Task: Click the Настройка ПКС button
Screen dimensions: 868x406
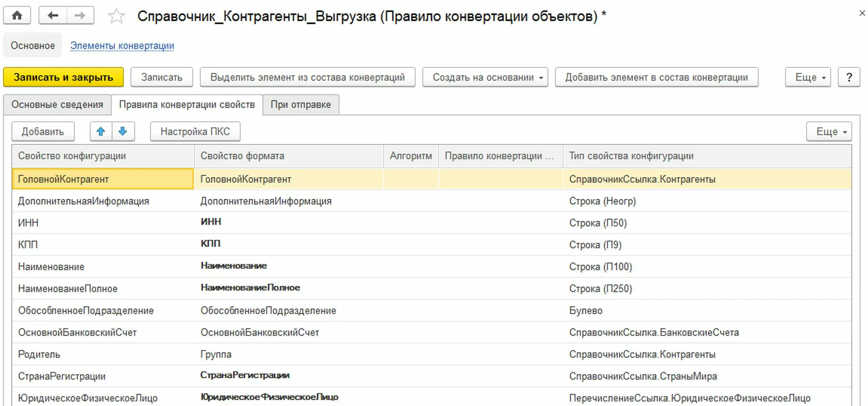Action: pos(195,132)
